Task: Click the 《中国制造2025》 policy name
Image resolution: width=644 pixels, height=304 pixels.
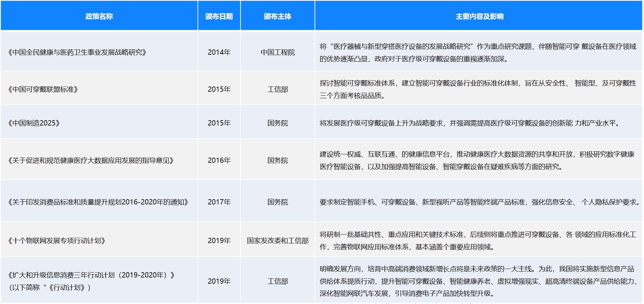Action: [x=34, y=123]
